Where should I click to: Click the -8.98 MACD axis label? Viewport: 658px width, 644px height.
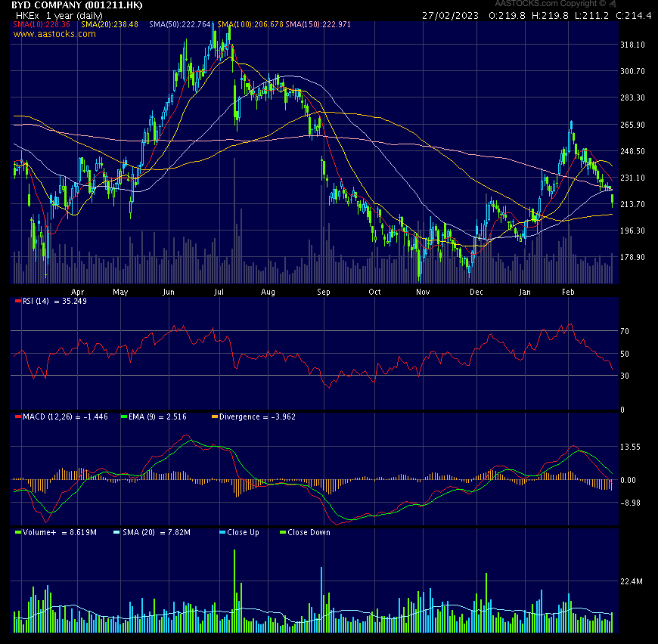630,503
